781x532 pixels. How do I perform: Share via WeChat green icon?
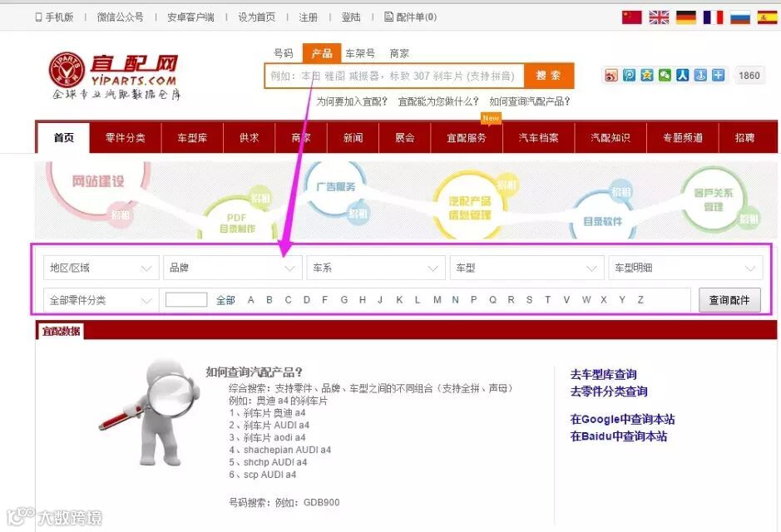point(665,75)
